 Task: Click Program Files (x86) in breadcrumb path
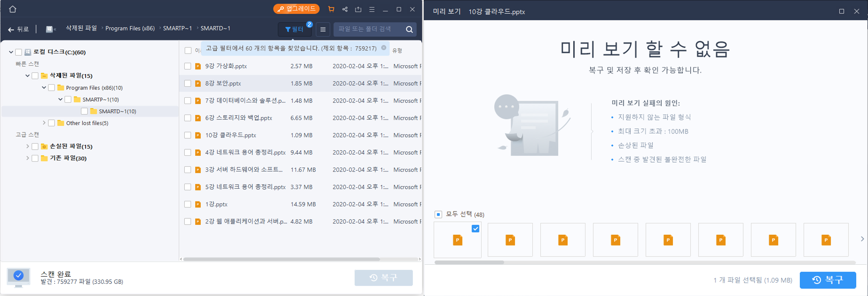click(x=130, y=28)
